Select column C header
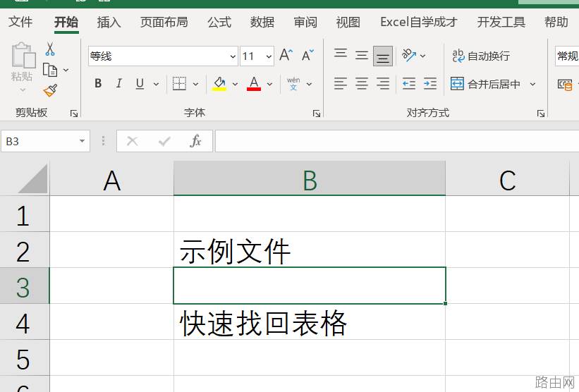579x392 pixels. [x=507, y=178]
